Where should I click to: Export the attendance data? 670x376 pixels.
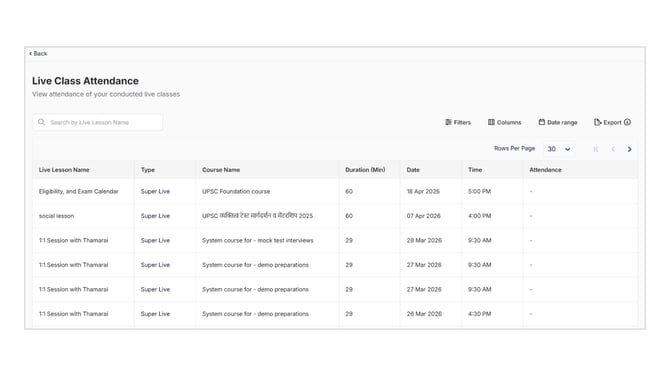[x=608, y=122]
